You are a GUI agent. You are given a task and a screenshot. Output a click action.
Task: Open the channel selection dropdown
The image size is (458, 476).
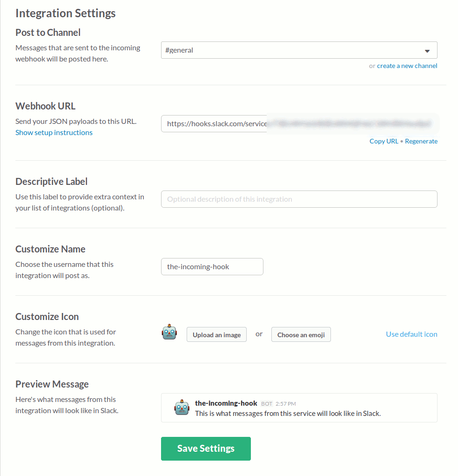point(427,50)
